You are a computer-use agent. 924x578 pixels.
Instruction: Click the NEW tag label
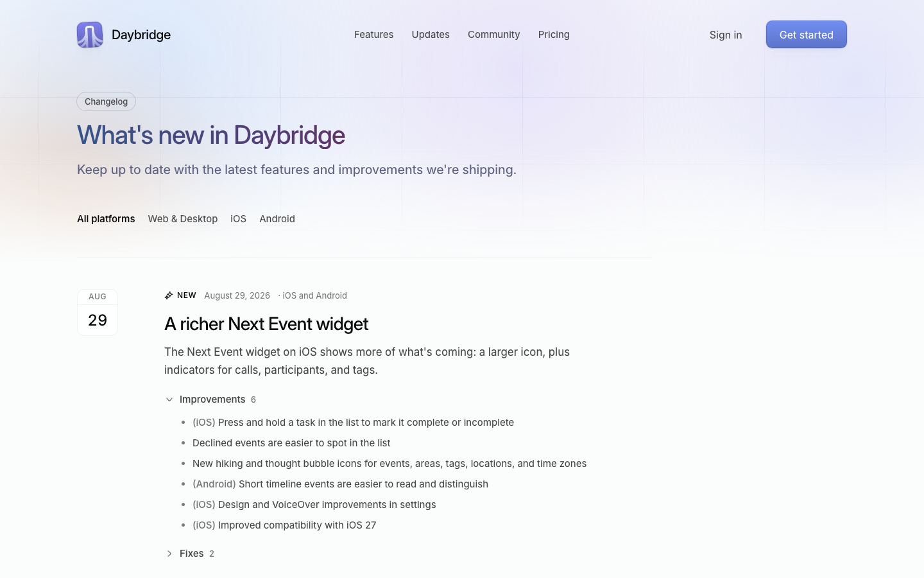pyautogui.click(x=187, y=295)
